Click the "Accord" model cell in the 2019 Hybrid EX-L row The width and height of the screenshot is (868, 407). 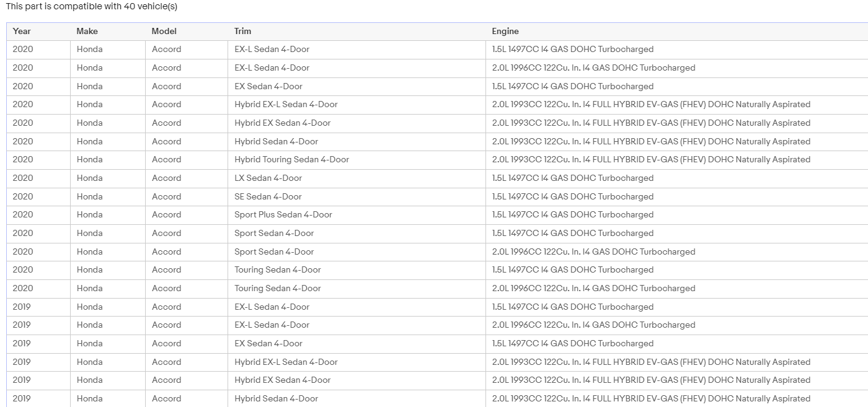pos(187,362)
